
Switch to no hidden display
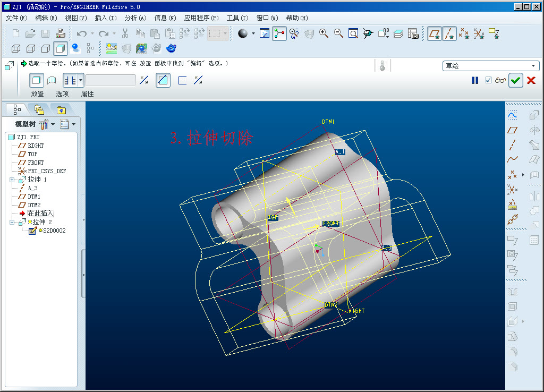46,48
